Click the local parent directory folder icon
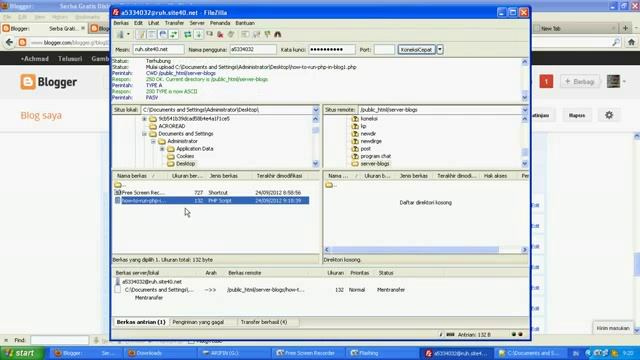The width and height of the screenshot is (640, 360). [x=118, y=185]
